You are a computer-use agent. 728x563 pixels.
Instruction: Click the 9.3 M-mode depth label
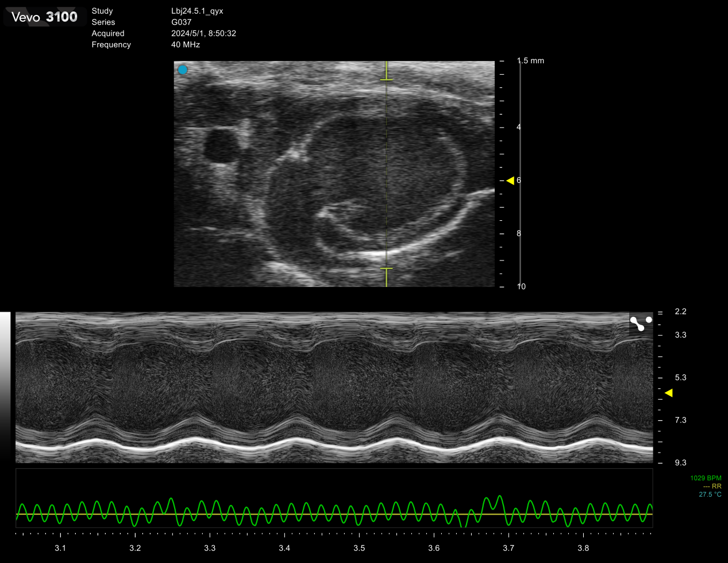click(x=680, y=463)
